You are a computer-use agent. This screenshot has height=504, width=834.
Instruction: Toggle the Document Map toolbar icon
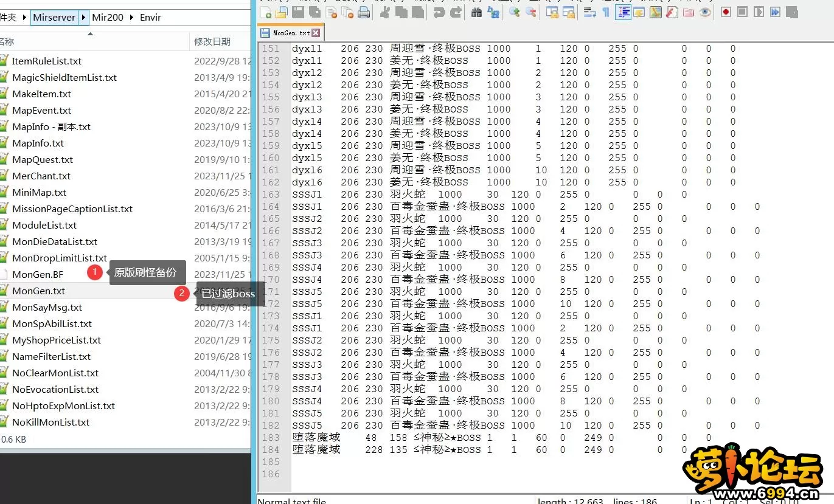(x=655, y=12)
